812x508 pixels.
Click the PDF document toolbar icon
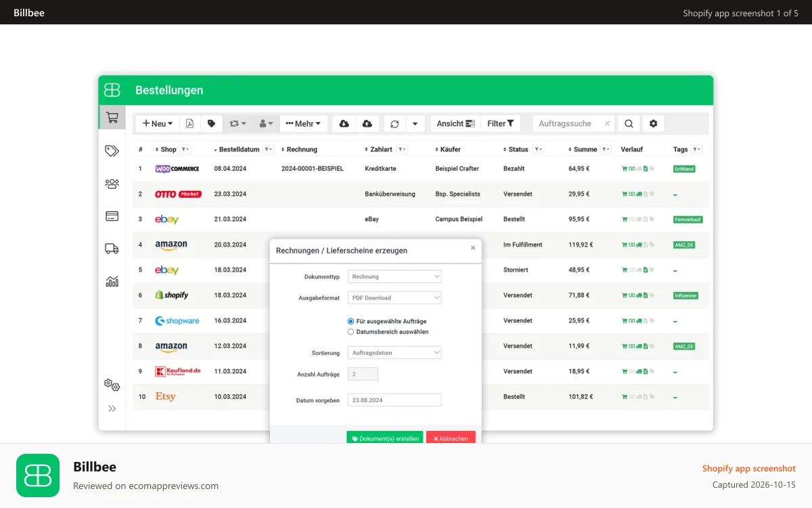pyautogui.click(x=189, y=123)
